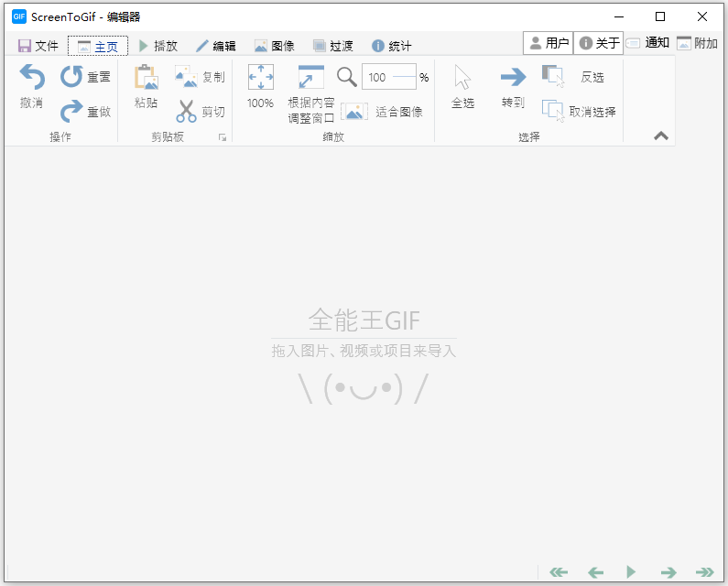728x586 pixels.
Task: Click the Go To (转到) arrow icon
Action: [x=513, y=77]
